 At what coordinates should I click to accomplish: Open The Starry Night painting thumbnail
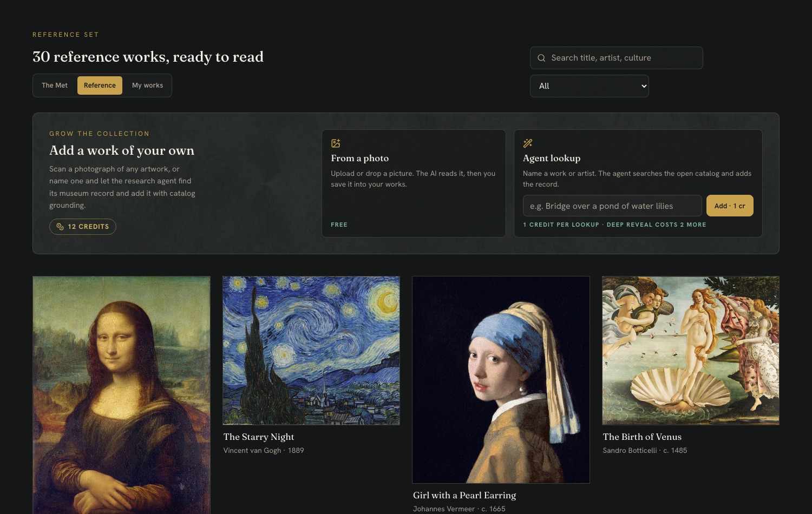311,351
